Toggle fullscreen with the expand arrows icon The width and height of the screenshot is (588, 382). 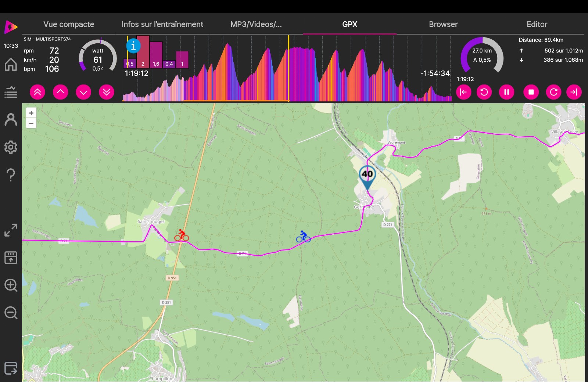point(11,230)
